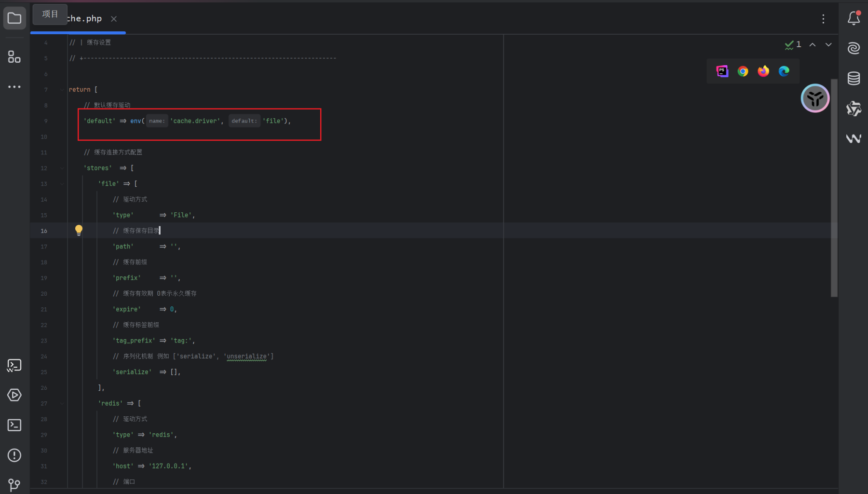The height and width of the screenshot is (494, 868).
Task: Open the Project folder tool window
Action: pos(14,19)
